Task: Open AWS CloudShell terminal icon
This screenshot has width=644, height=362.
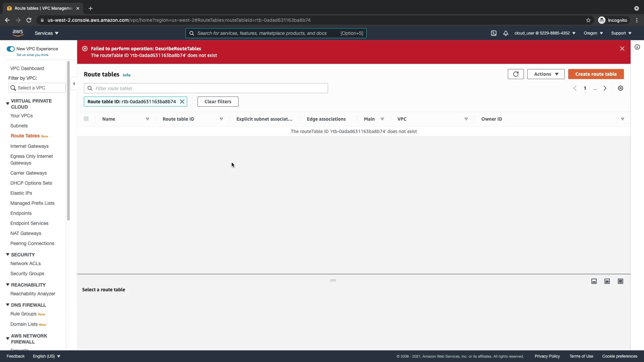Action: (494, 33)
